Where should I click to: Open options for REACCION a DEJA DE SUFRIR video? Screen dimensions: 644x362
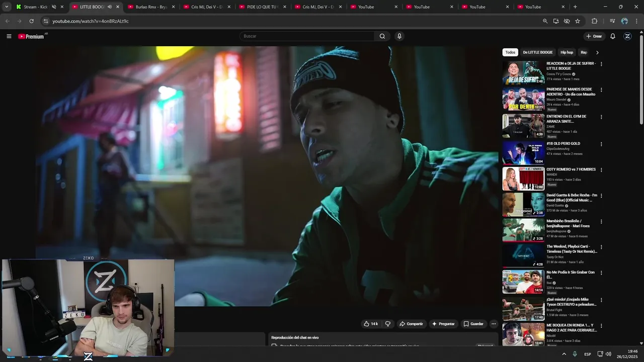601,64
